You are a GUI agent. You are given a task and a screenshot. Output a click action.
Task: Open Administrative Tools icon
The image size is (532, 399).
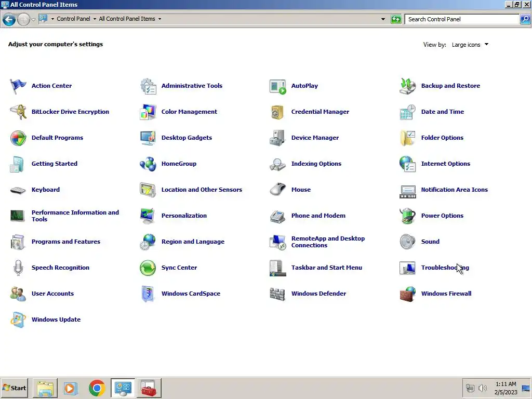[x=148, y=86]
